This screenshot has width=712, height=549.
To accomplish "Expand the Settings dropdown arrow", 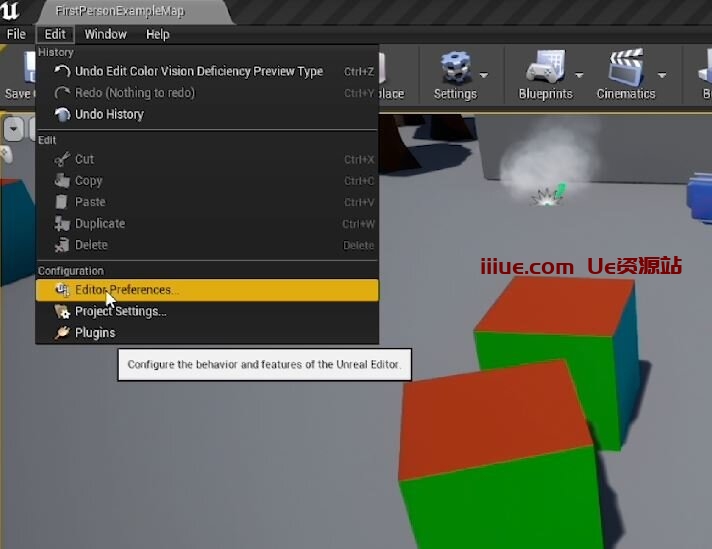I will tap(485, 75).
